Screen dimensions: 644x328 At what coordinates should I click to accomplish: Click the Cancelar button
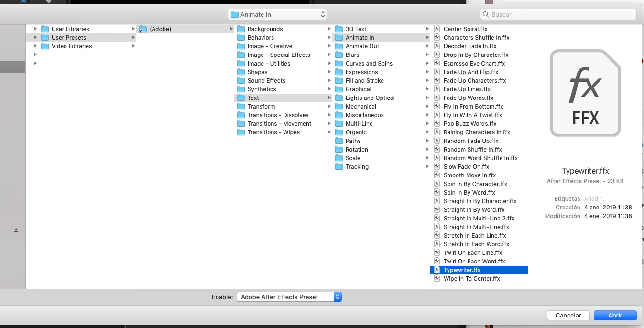(568, 315)
